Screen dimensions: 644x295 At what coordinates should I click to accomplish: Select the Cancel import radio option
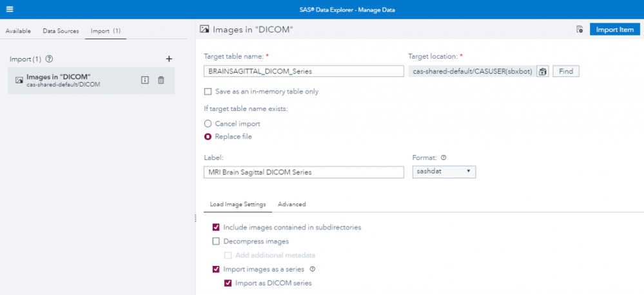click(208, 123)
